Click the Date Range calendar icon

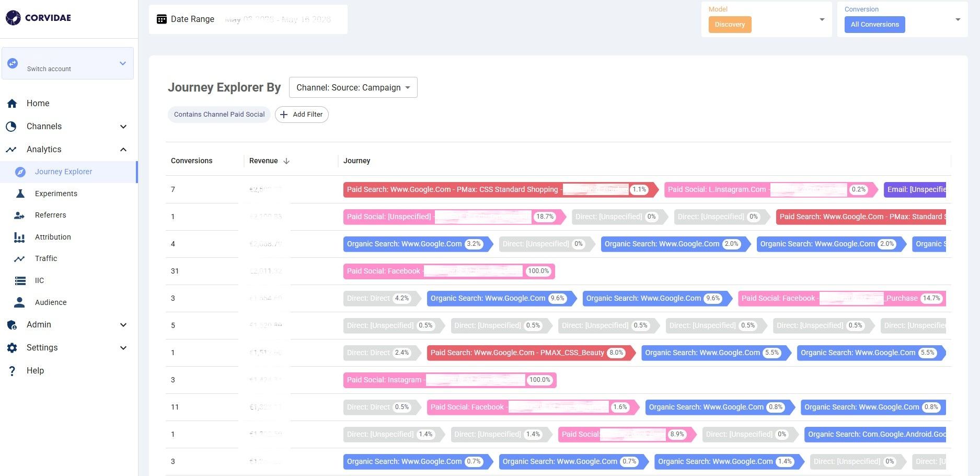(162, 19)
